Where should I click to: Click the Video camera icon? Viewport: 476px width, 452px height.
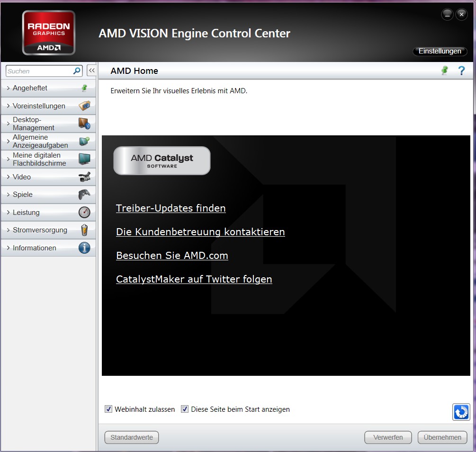point(84,177)
